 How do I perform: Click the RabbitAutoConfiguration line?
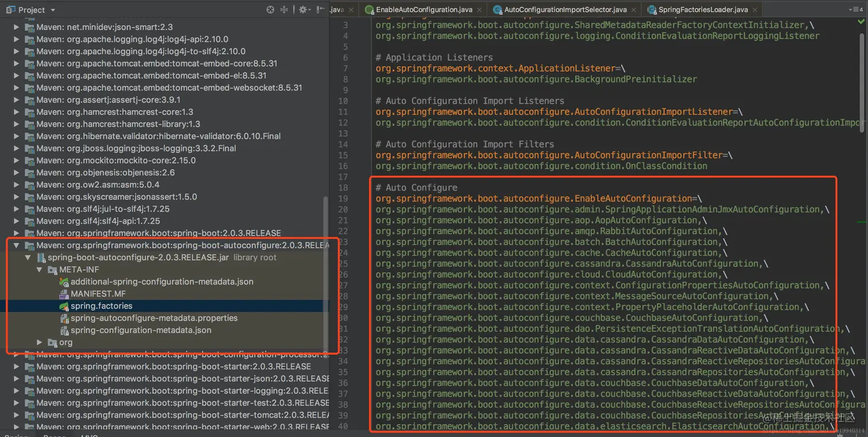point(552,231)
